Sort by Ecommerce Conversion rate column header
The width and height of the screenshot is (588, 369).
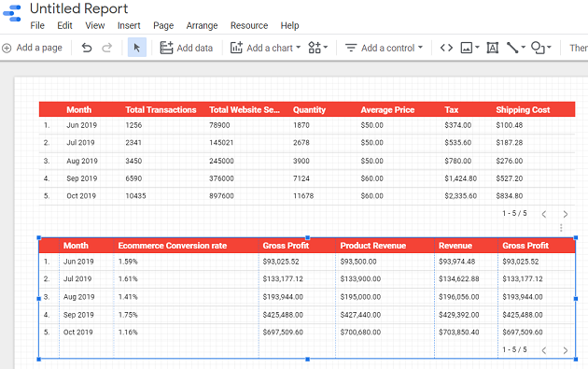172,246
